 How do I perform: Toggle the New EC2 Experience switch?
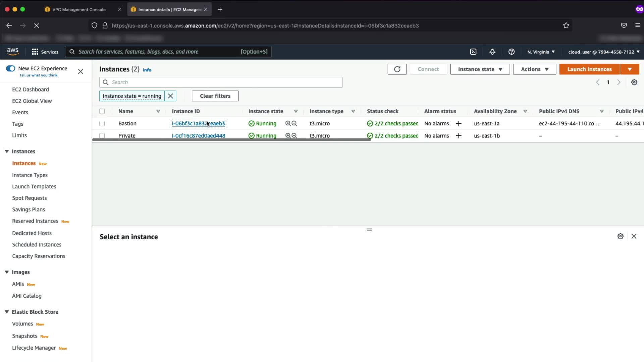coord(10,68)
